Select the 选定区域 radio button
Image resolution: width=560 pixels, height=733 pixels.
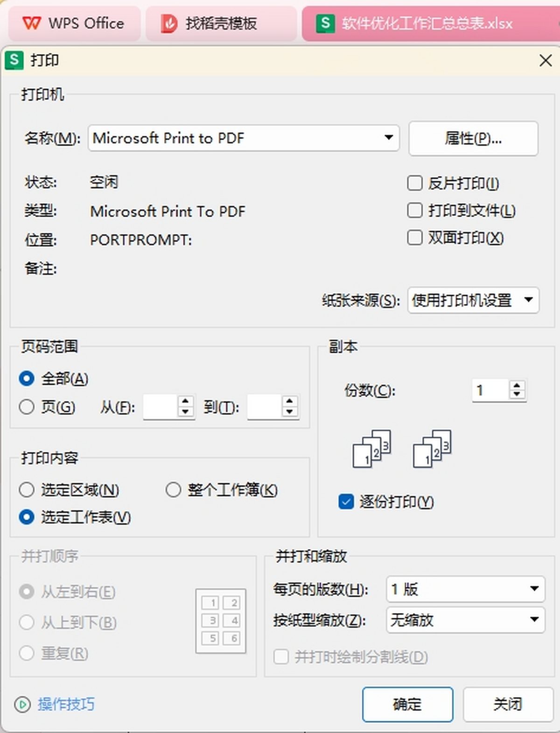(27, 490)
